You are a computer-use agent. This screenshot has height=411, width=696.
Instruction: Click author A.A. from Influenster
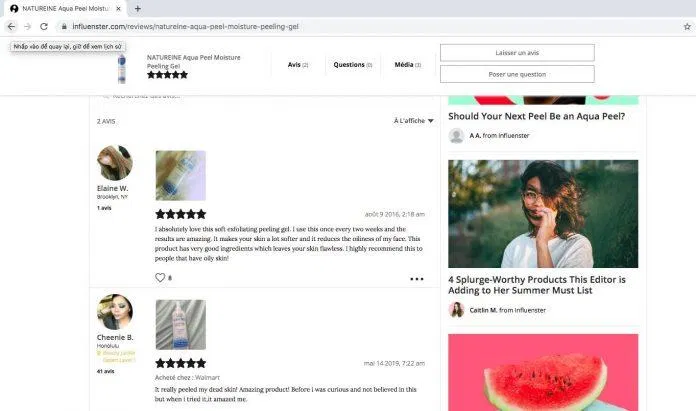pos(499,135)
